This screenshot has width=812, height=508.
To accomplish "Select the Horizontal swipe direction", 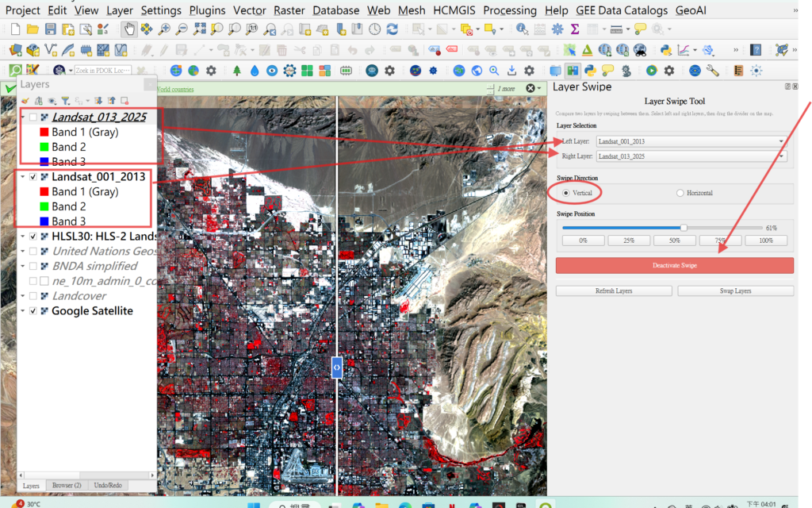I will click(x=680, y=193).
